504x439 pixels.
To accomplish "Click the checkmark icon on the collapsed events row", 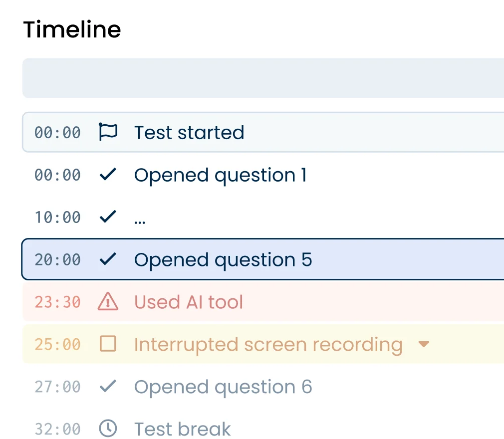I will [x=108, y=217].
